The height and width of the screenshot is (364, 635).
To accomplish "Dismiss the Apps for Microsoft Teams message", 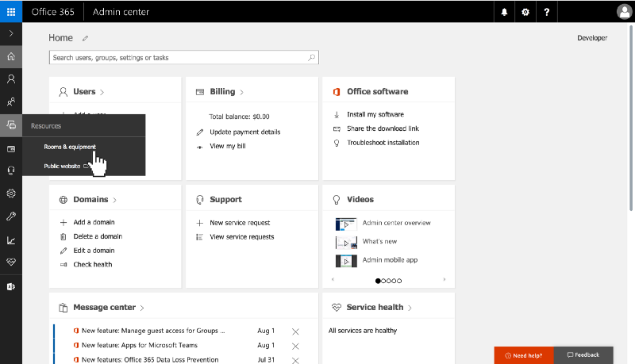I will [295, 346].
